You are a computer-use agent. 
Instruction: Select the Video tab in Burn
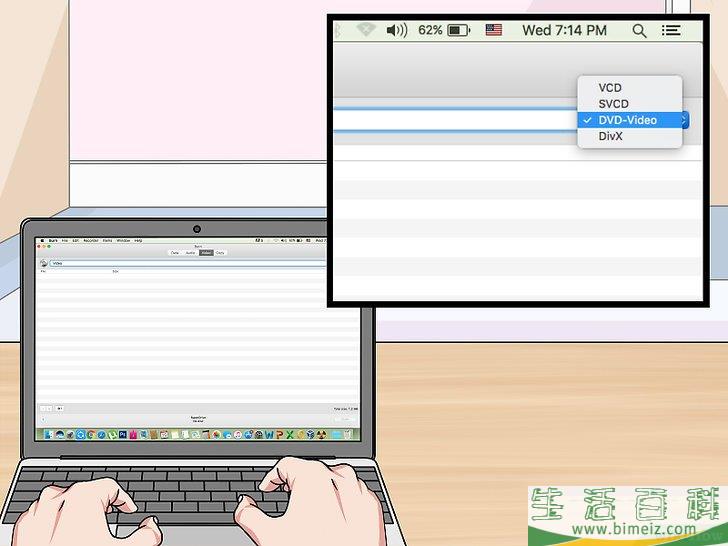(x=206, y=253)
